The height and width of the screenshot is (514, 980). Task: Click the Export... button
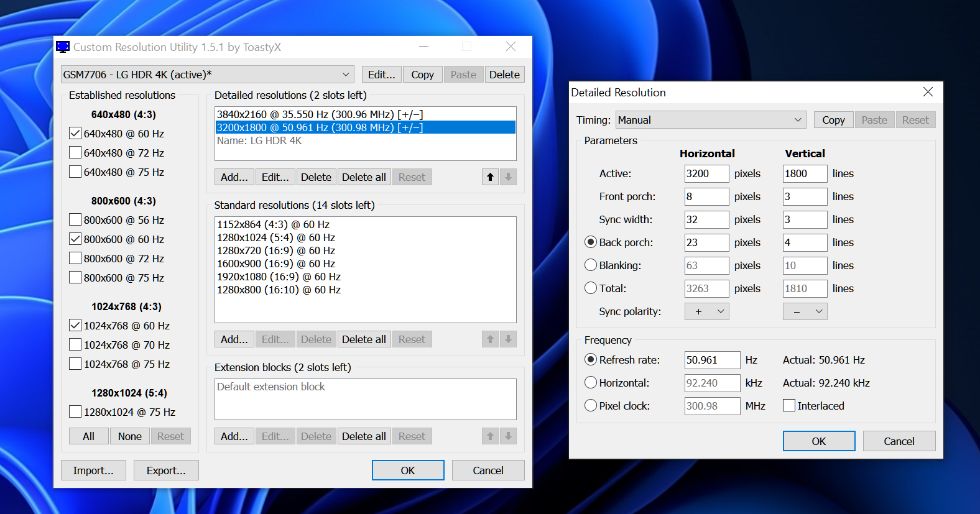point(166,470)
